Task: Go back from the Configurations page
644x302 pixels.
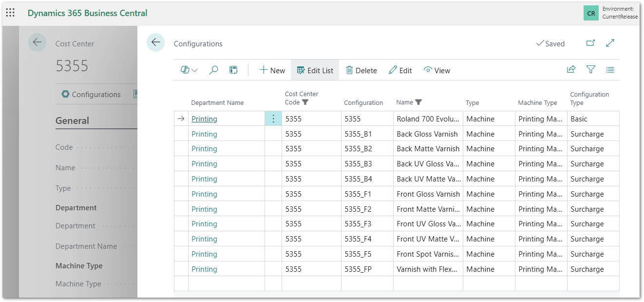Action: pyautogui.click(x=155, y=43)
